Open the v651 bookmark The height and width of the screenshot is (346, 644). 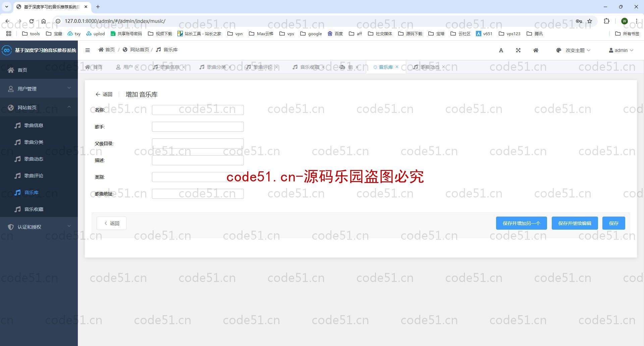click(484, 34)
